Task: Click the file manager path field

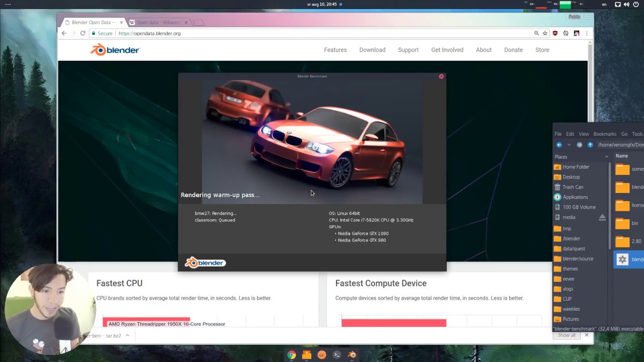Action: click(x=620, y=145)
